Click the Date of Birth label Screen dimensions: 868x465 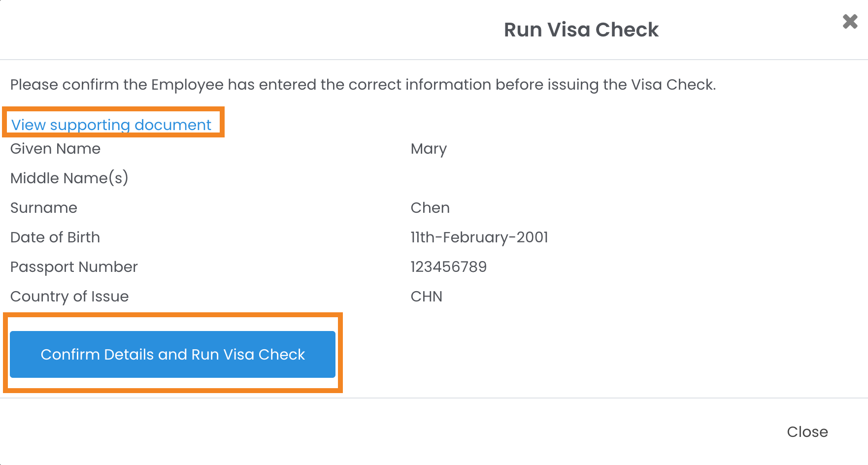(55, 237)
